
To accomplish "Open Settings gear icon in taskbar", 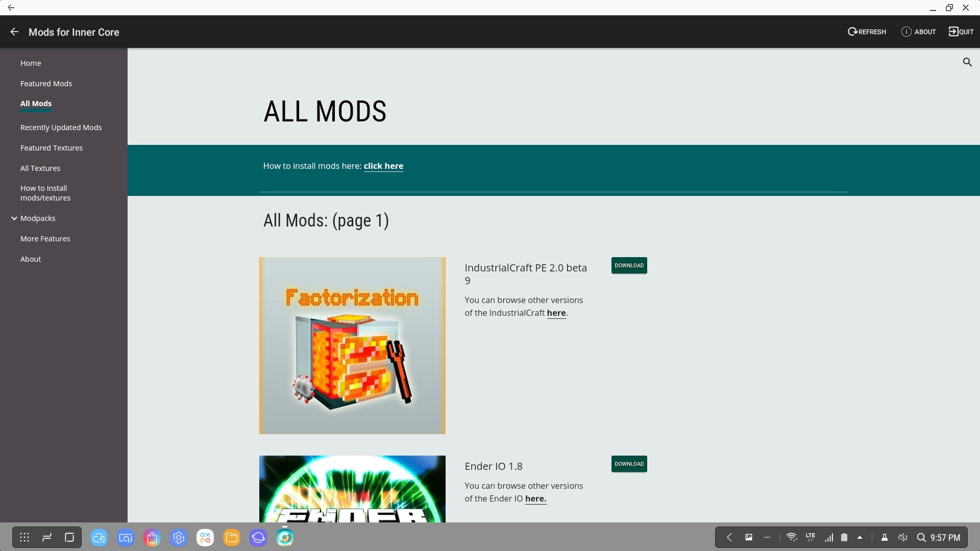I will point(179,538).
